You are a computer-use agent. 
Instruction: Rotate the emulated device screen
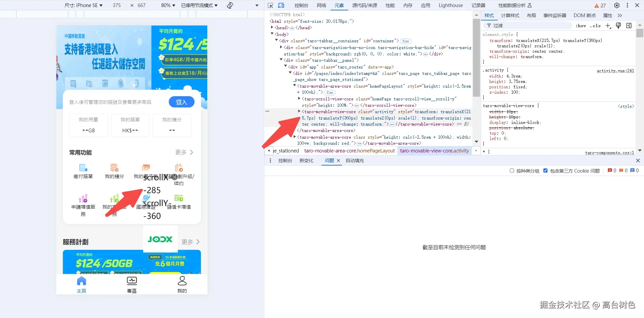pyautogui.click(x=230, y=5)
